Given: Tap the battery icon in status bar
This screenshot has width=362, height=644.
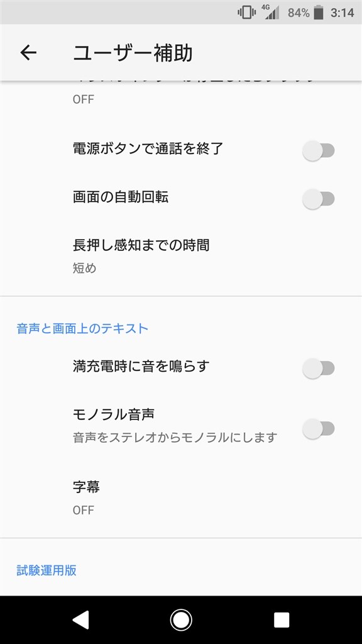Looking at the screenshot, I should (319, 13).
